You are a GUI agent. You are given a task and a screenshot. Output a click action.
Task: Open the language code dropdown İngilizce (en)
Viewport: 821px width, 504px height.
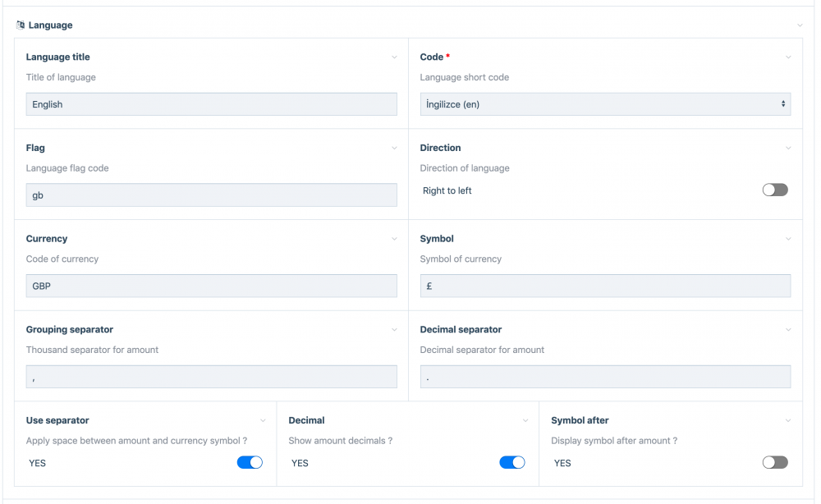605,104
